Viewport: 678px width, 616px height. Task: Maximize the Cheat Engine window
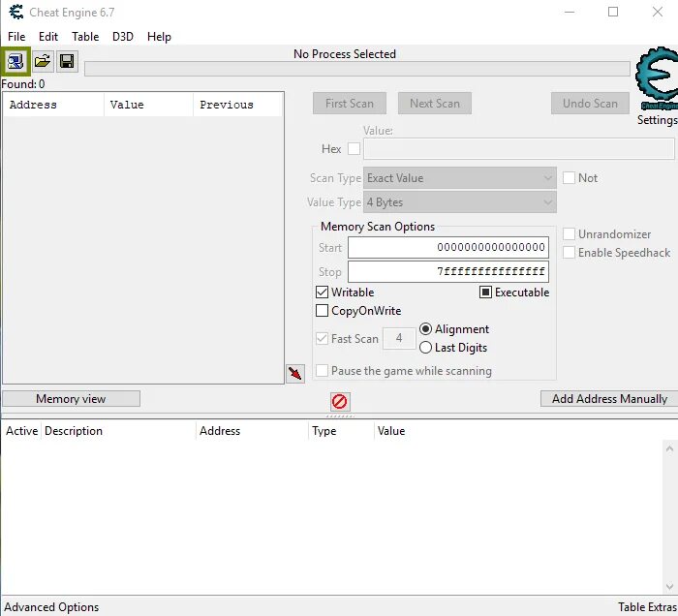coord(613,12)
